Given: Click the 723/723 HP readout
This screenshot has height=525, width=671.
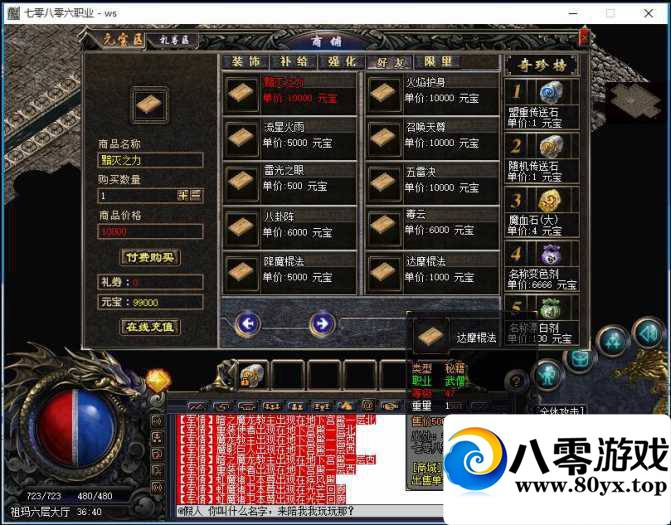Looking at the screenshot, I should 44,496.
